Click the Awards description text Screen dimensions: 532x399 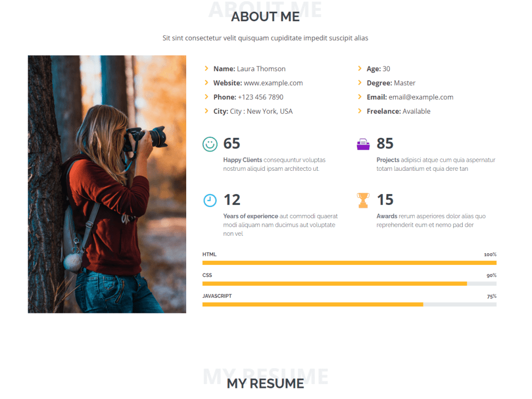pyautogui.click(x=431, y=221)
